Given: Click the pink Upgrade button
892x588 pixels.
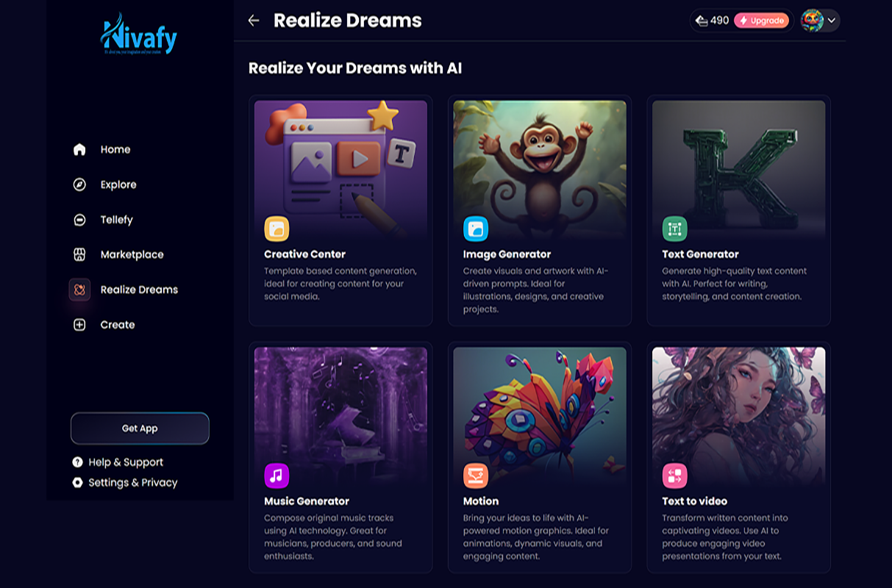Looking at the screenshot, I should tap(761, 21).
